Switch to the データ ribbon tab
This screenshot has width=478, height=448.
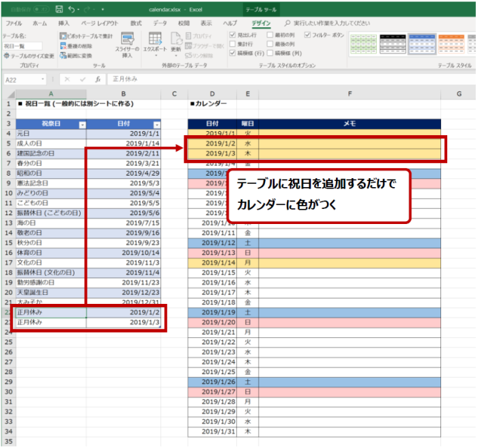point(160,23)
